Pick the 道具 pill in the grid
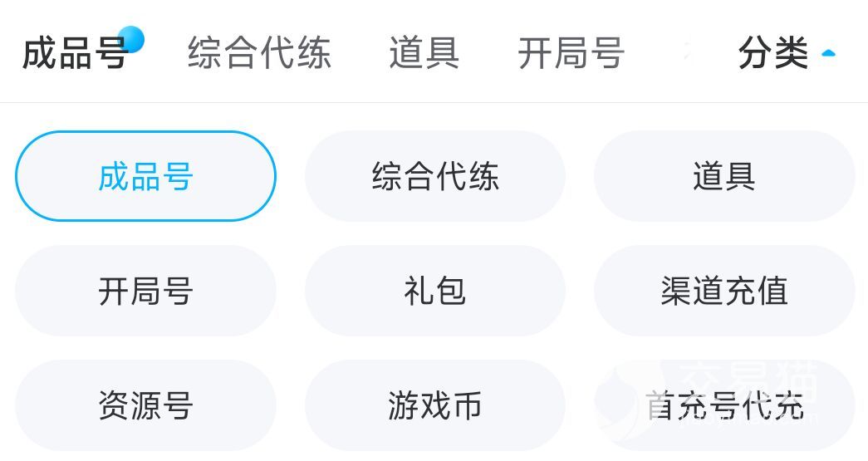 (x=723, y=176)
